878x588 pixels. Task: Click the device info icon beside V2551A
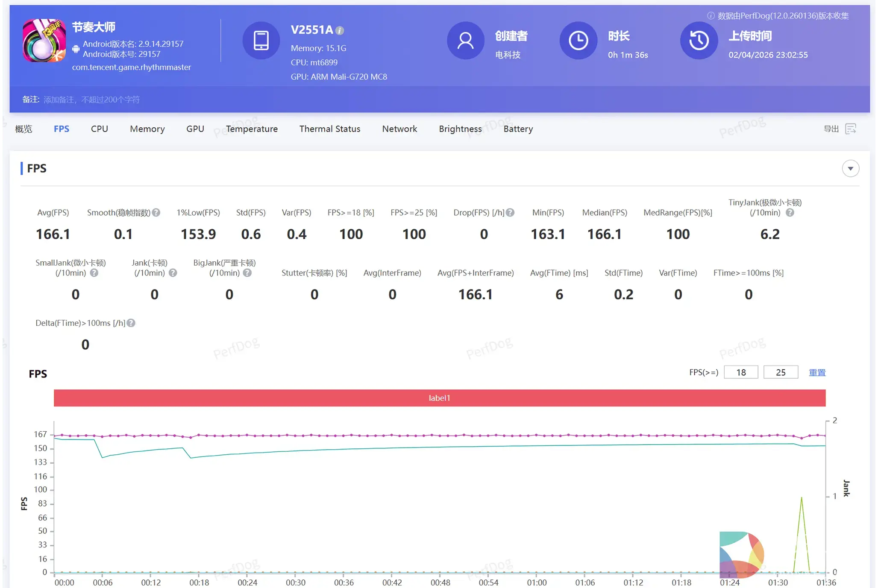(340, 30)
